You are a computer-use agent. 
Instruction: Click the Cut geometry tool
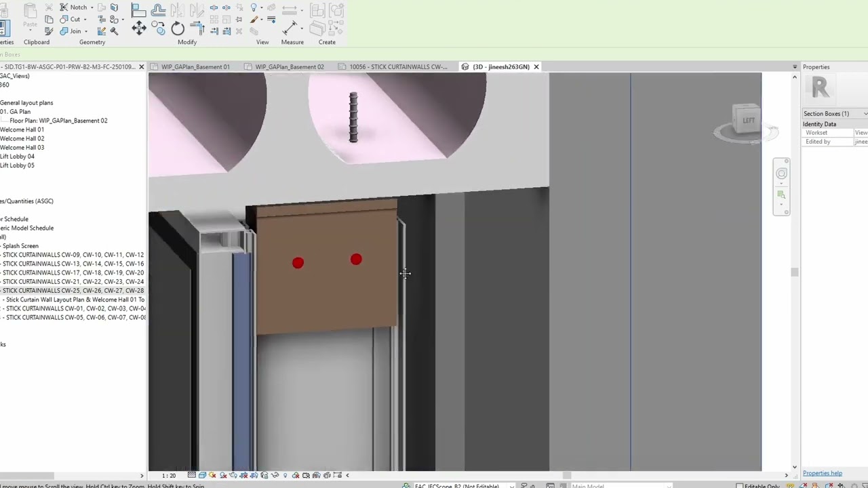(x=70, y=19)
